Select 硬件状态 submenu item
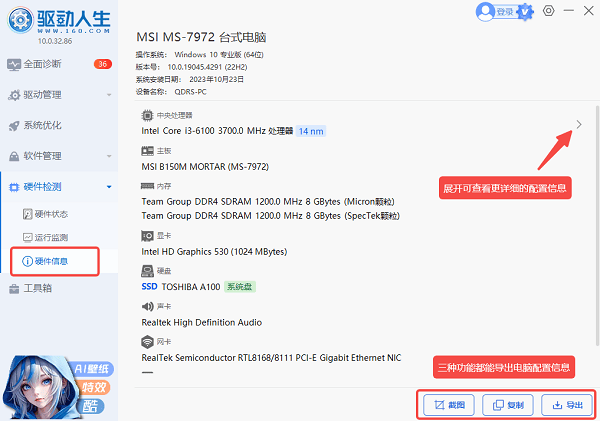600x421 pixels. click(x=51, y=214)
